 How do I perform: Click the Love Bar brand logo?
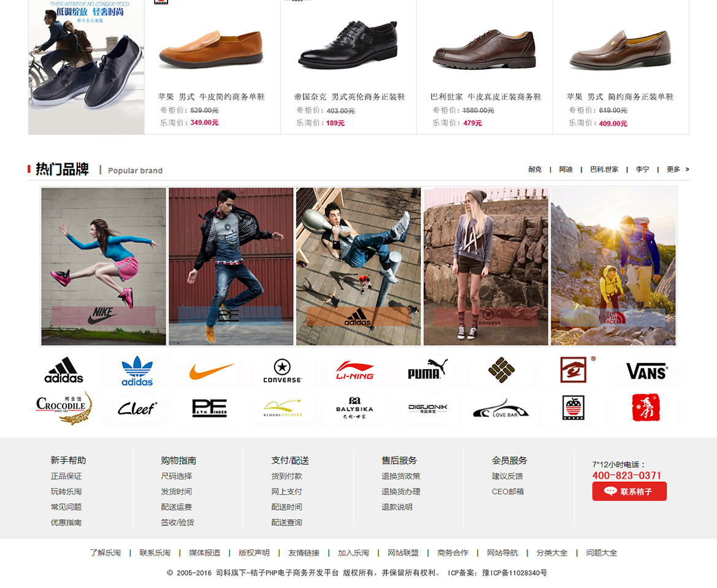(500, 408)
